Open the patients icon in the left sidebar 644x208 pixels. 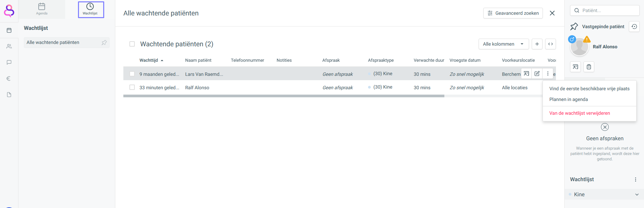pos(9,46)
